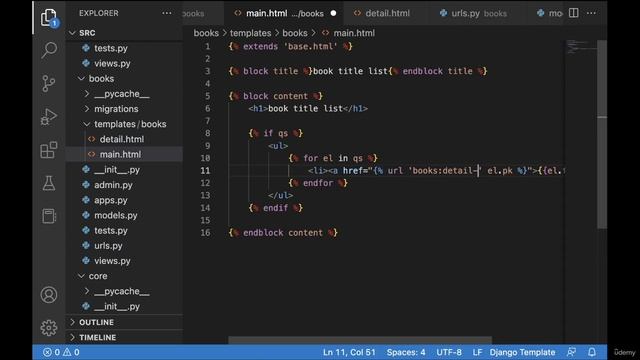Open the Extensions view icon
This screenshot has height=360, width=640.
49,150
